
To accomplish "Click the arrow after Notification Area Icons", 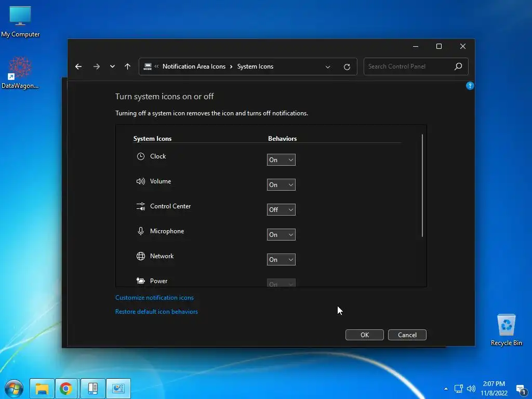I will (231, 66).
